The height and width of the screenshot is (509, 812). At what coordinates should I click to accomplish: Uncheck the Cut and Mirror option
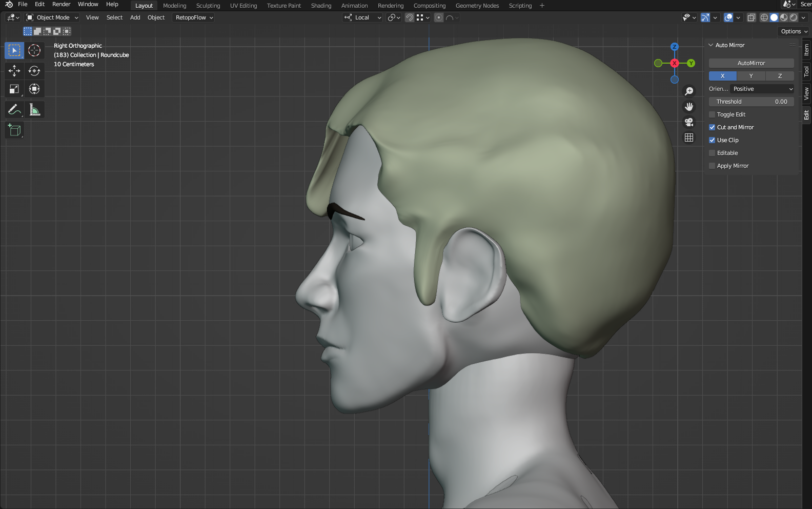point(712,127)
